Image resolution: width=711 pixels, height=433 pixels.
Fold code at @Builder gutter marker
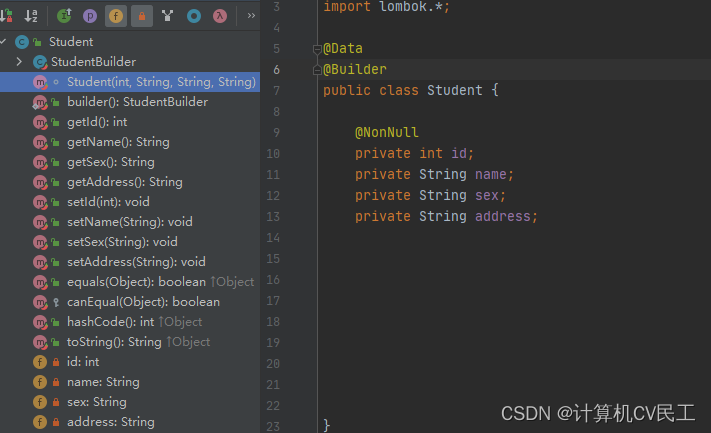point(317,70)
